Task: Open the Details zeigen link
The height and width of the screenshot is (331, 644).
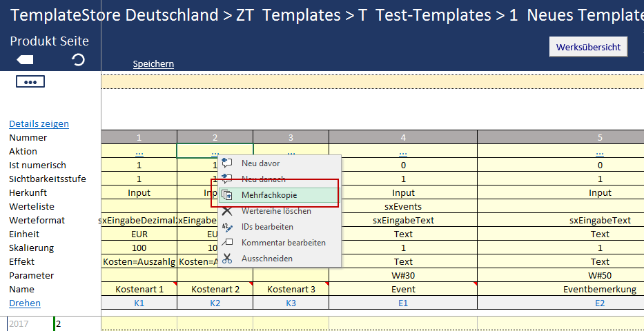Action: 39,124
